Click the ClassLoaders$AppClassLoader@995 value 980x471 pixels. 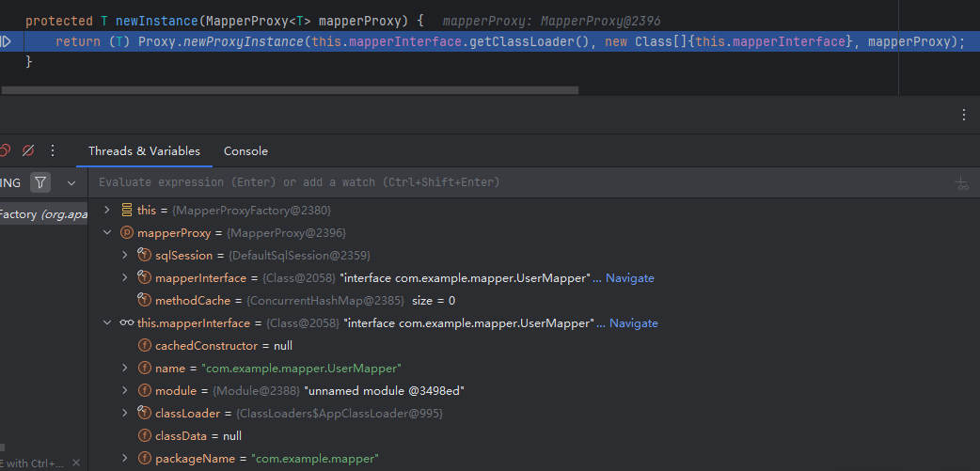(x=340, y=414)
